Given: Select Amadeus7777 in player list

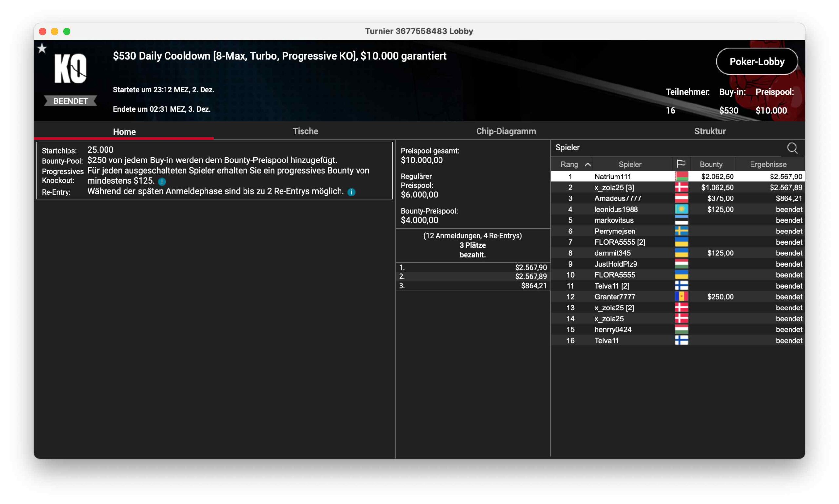Looking at the screenshot, I should [617, 198].
